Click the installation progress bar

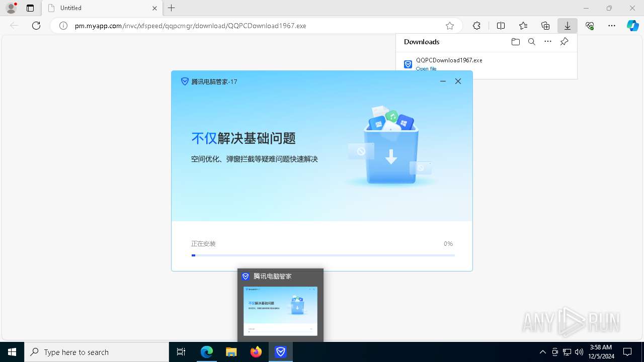pos(323,255)
